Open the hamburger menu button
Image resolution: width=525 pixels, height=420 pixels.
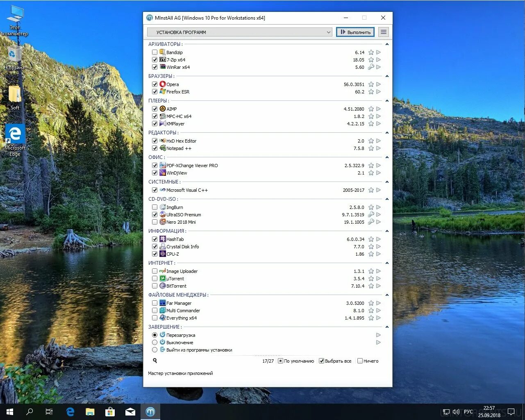(384, 32)
